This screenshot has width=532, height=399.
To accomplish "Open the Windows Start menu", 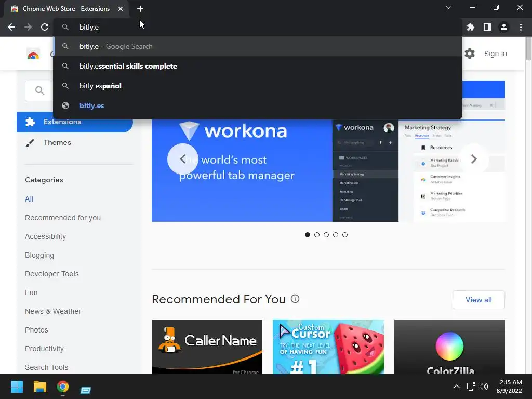I will [17, 387].
